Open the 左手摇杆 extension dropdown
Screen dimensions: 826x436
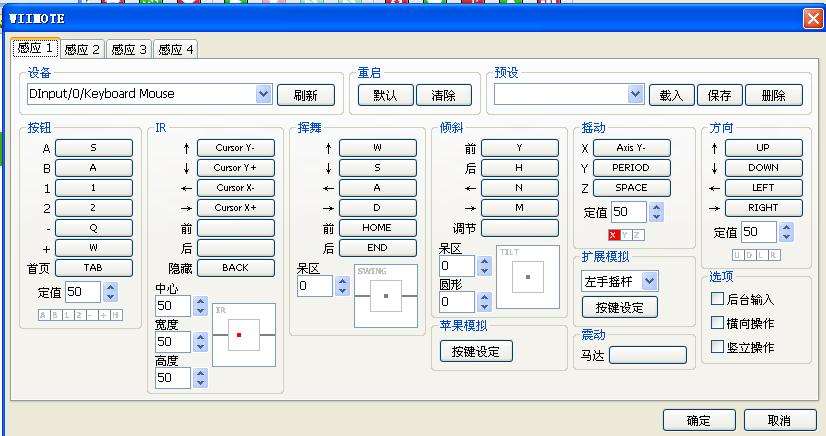[x=650, y=281]
